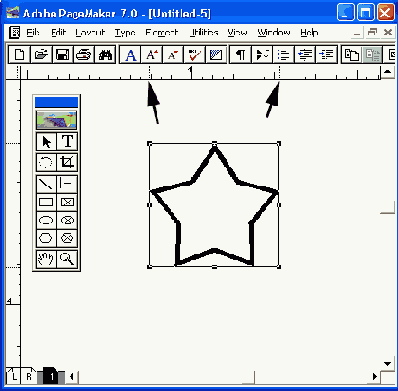
Task: Select the diagonal Line tool
Action: tap(46, 184)
